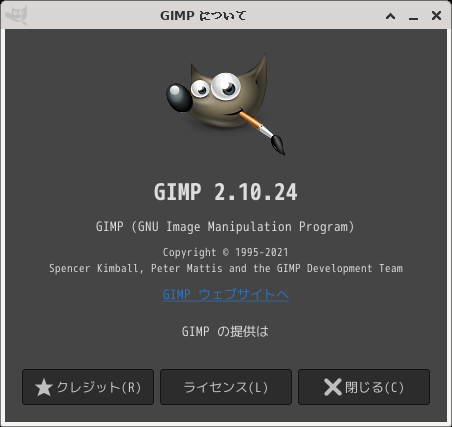Click the GIMP について window title
The height and width of the screenshot is (427, 452).
[x=203, y=16]
